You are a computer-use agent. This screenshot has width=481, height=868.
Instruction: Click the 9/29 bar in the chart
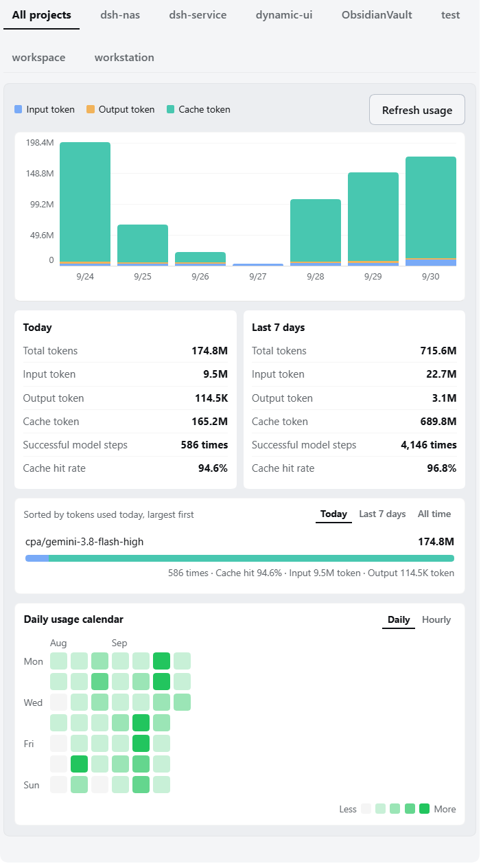[x=373, y=219]
